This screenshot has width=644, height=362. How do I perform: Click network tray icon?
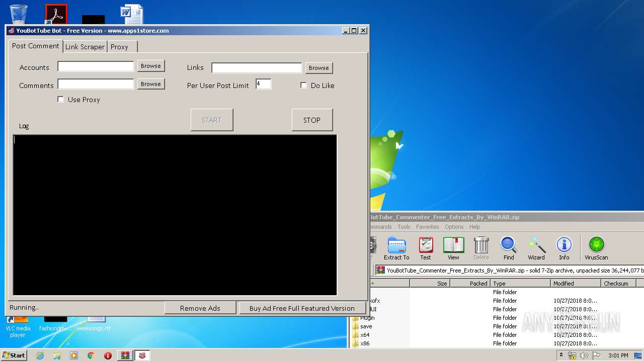[x=572, y=355]
